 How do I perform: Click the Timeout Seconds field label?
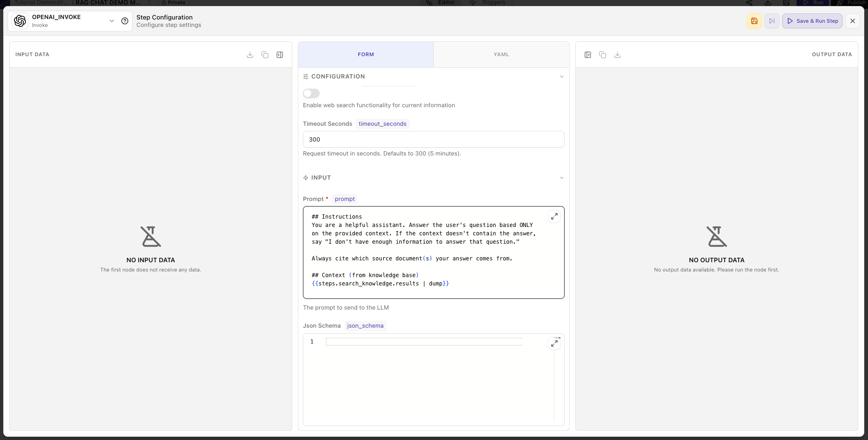pyautogui.click(x=328, y=124)
